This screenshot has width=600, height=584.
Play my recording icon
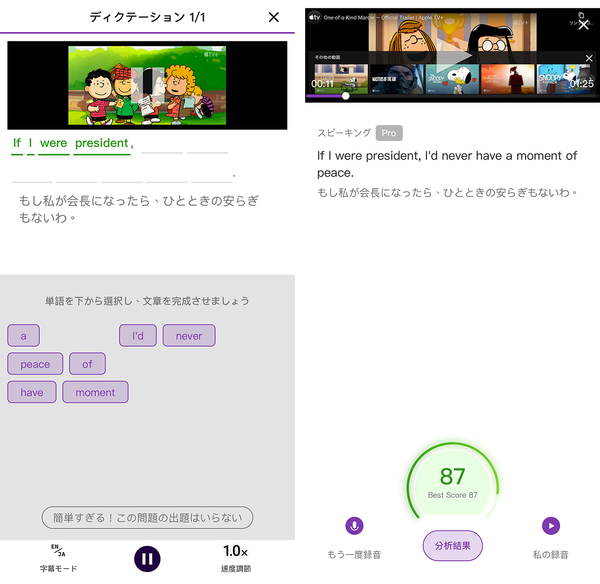coord(551,525)
